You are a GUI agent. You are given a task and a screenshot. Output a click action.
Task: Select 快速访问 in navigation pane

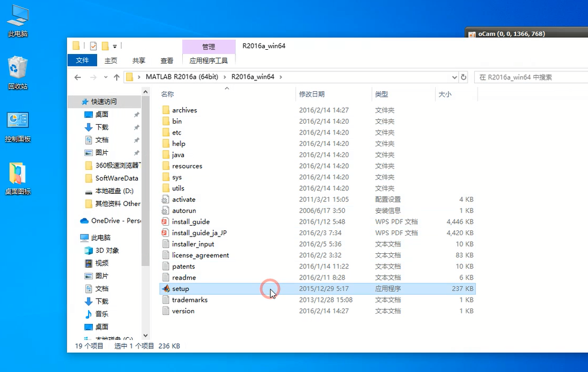click(104, 102)
